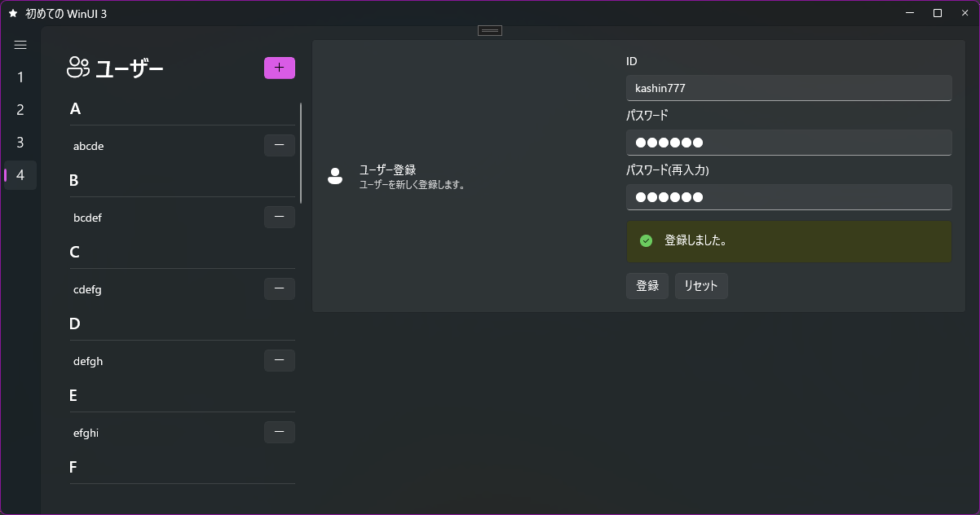Remove user abcde with its minus button
Viewport: 980px width, 515px height.
point(280,145)
